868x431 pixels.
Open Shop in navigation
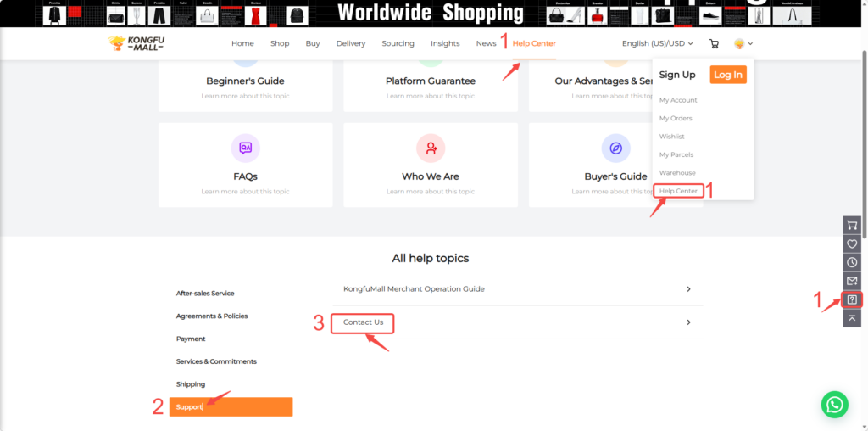pos(280,44)
